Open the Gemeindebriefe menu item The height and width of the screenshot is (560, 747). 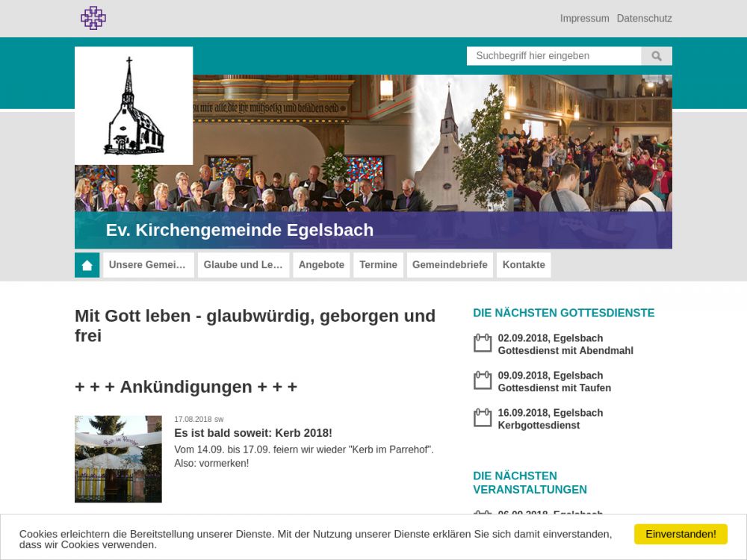(450, 265)
